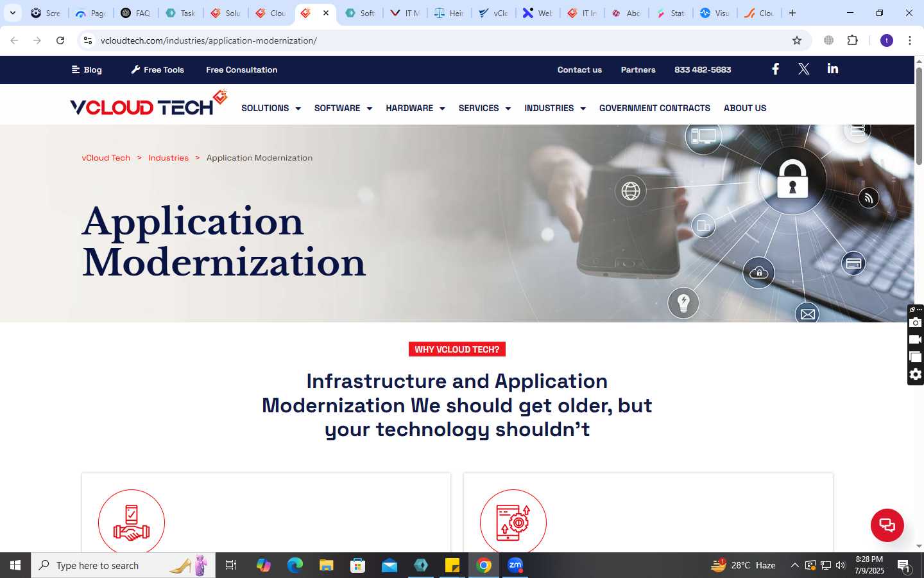The height and width of the screenshot is (578, 924).
Task: Click the handshake icon on first card
Action: coord(132,521)
